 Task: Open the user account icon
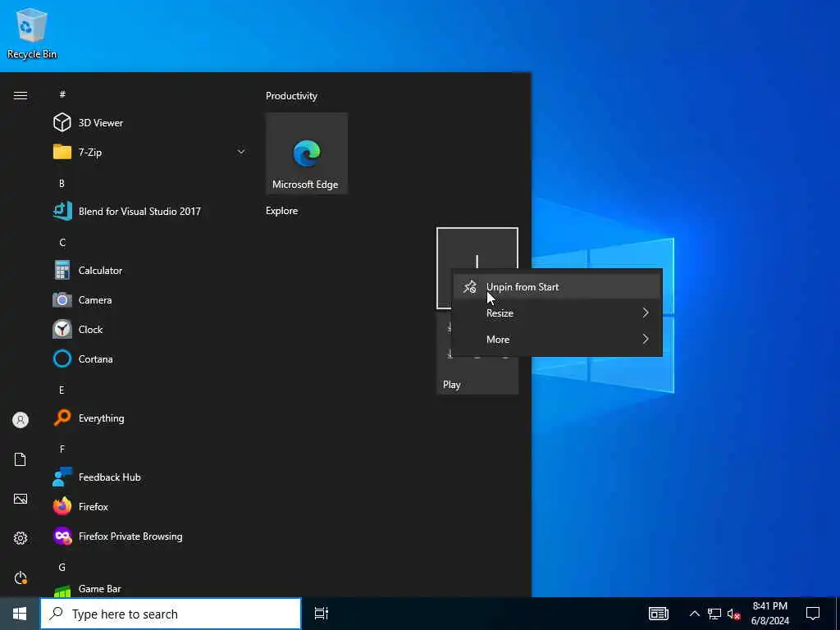pos(21,420)
